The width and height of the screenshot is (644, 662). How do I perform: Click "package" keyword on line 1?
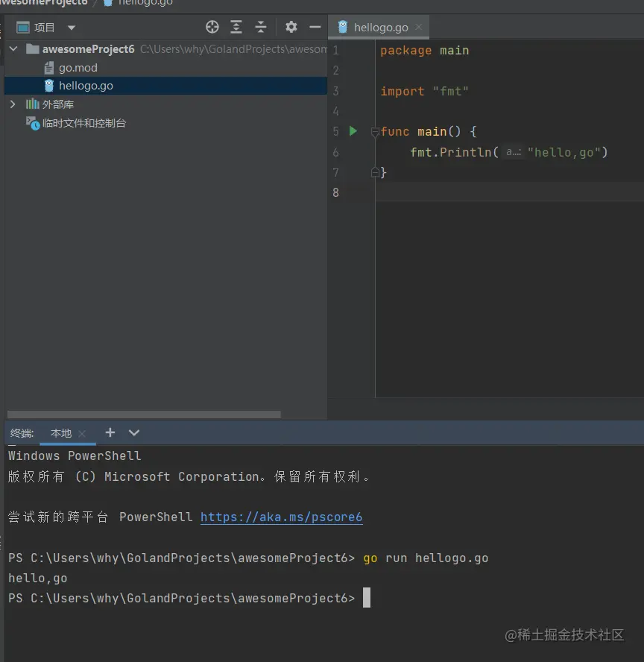[405, 50]
